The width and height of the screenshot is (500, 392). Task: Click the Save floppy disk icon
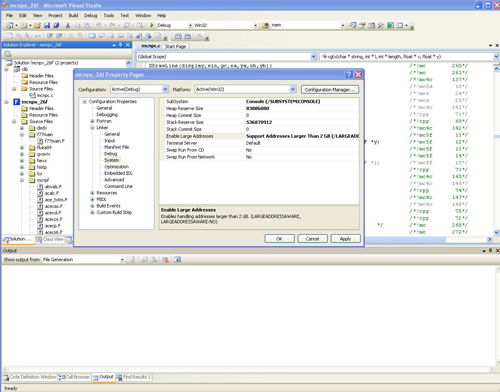47,25
